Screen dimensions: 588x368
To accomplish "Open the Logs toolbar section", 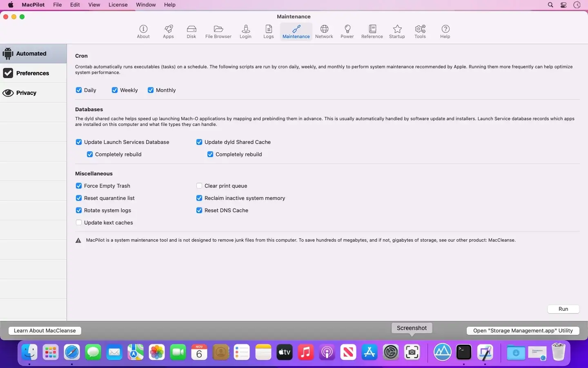I will click(269, 31).
